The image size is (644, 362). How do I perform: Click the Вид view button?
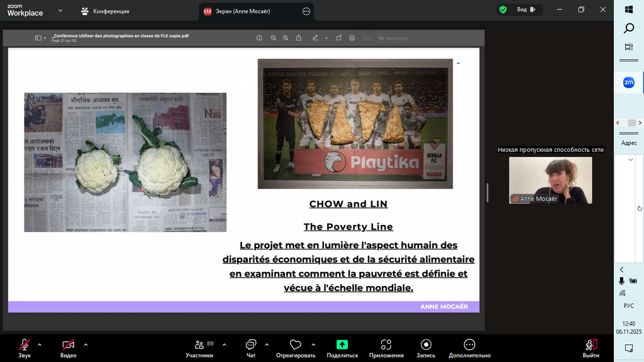[526, 10]
